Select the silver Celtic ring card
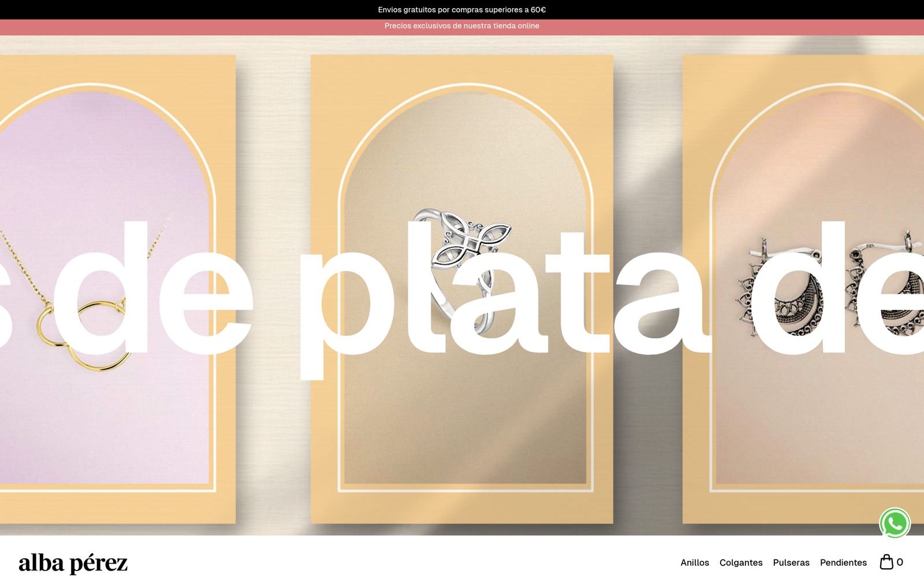This screenshot has width=924, height=578. click(x=462, y=289)
